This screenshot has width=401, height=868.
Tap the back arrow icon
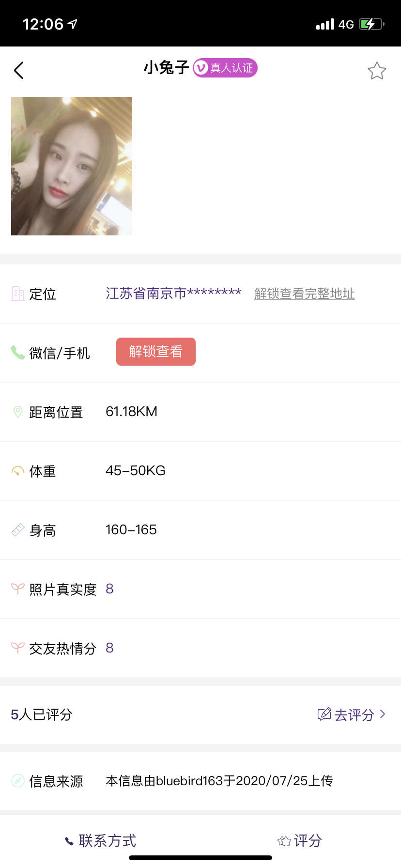point(19,71)
